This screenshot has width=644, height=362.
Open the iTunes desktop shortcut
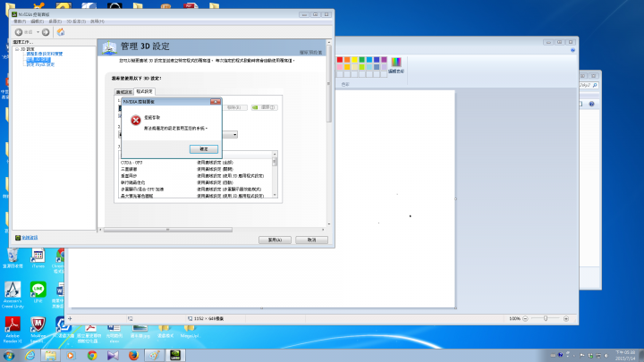coord(38,258)
